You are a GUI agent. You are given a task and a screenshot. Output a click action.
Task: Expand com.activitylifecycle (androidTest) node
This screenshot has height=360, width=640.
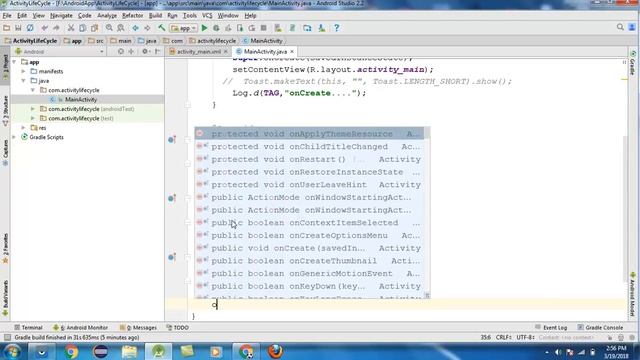click(33, 109)
